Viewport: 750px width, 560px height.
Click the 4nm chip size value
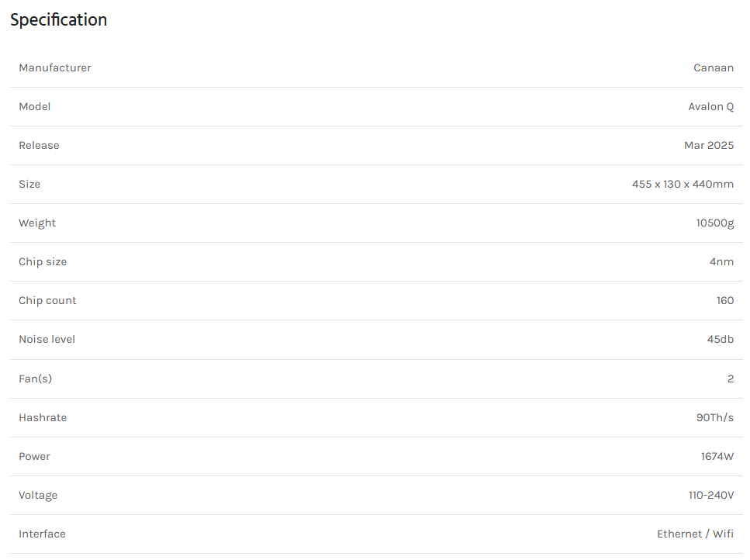[721, 262]
